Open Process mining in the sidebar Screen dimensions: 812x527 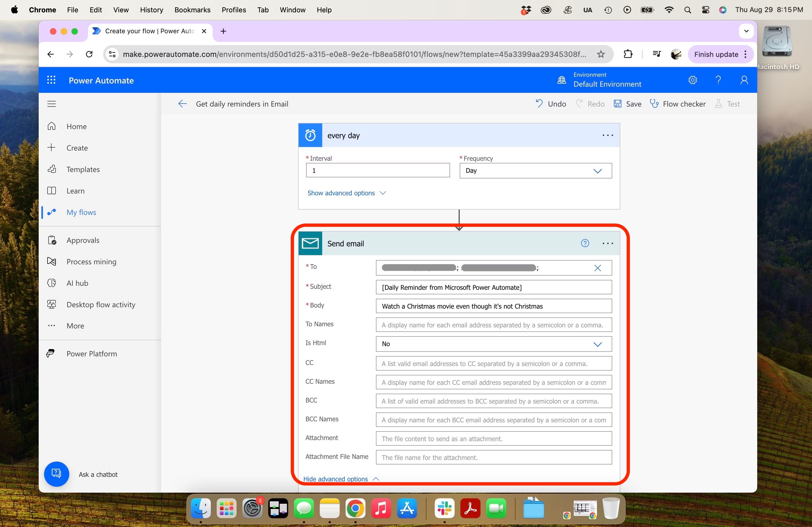click(x=92, y=261)
